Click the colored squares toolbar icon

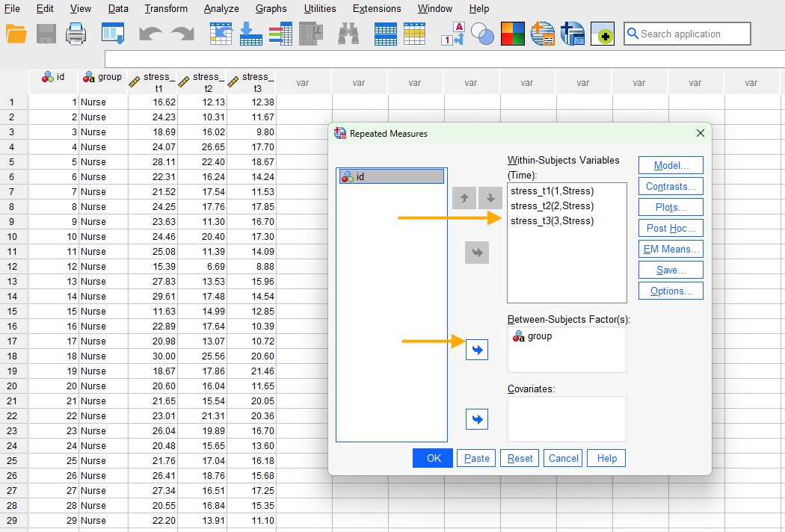(513, 34)
